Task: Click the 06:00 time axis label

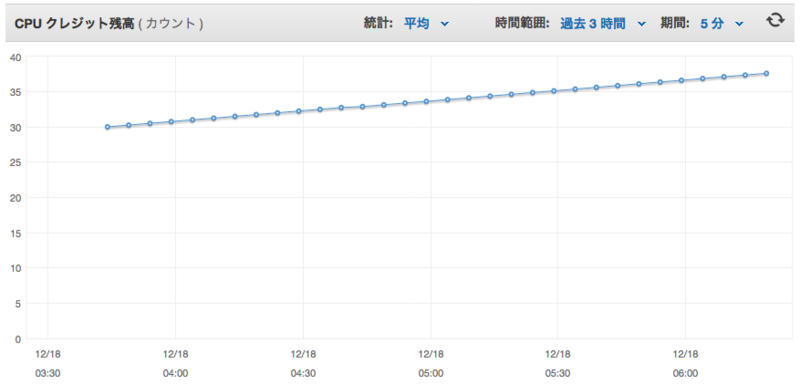Action: point(685,373)
